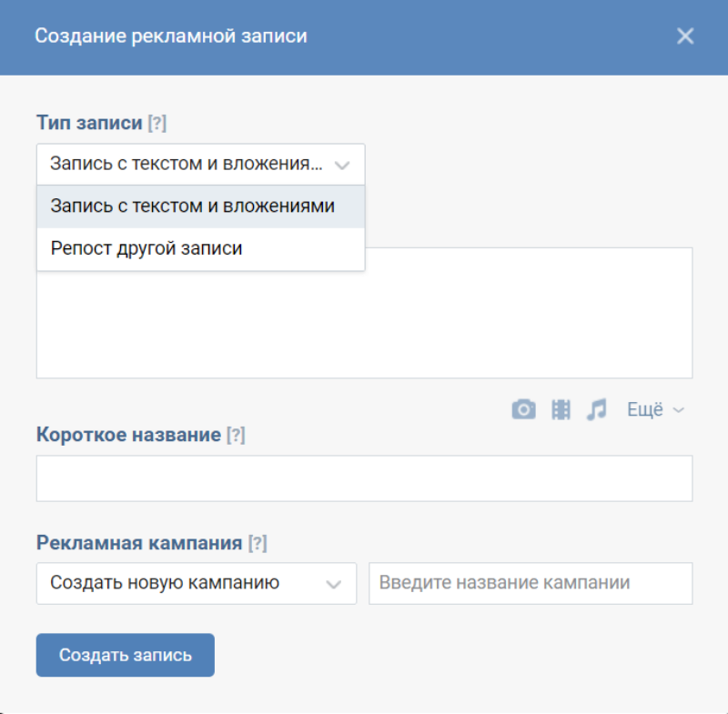Show help for Рекламная кампания

point(258,543)
